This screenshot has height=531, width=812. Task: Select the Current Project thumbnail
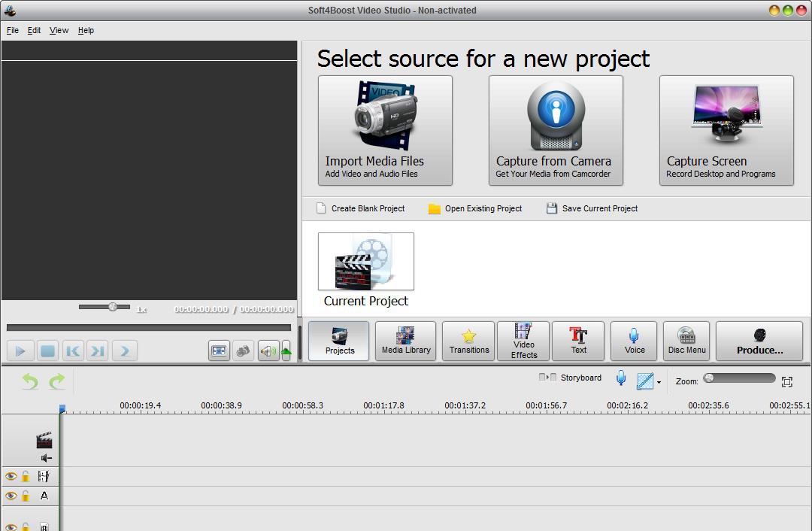pyautogui.click(x=365, y=261)
